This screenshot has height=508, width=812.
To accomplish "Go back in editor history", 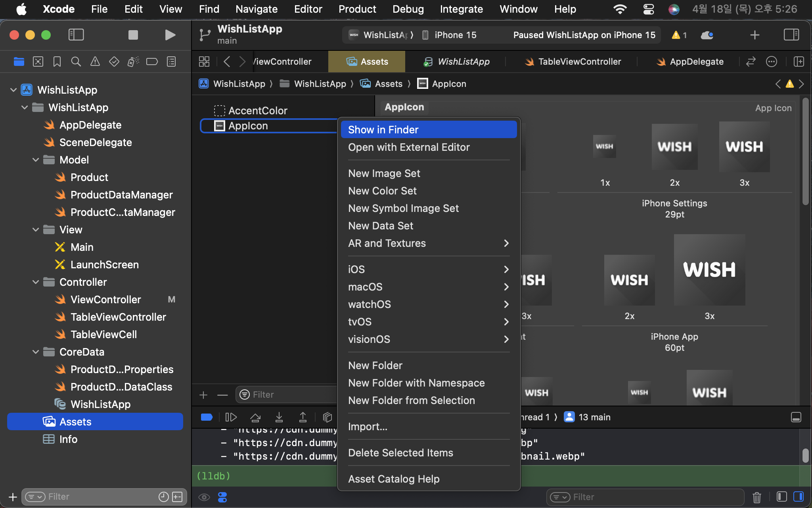I will 227,62.
